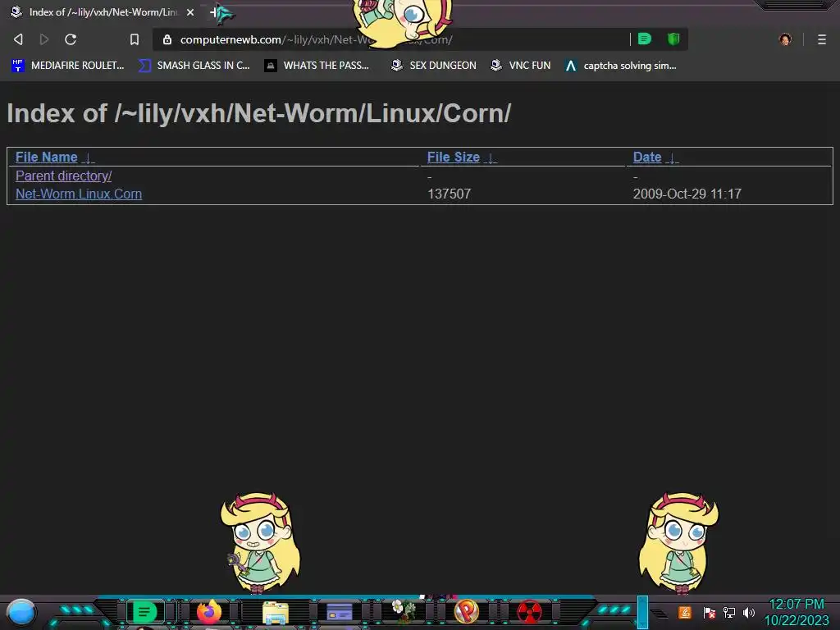Click the forward navigation arrow
Screen dimensions: 840x630
[x=44, y=39]
